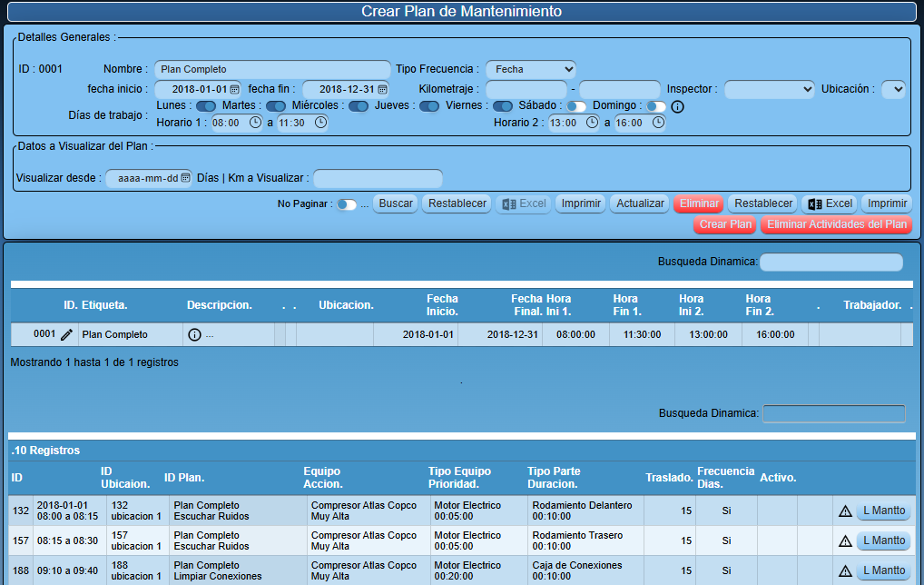Open calendar picker in Visualizar desde field
The height and width of the screenshot is (585, 924).
186,177
